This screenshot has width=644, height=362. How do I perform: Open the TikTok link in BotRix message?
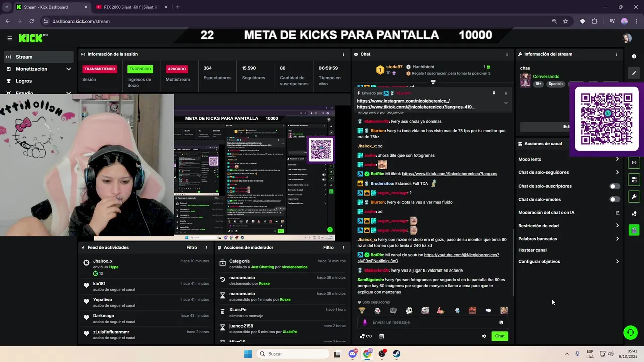449,174
